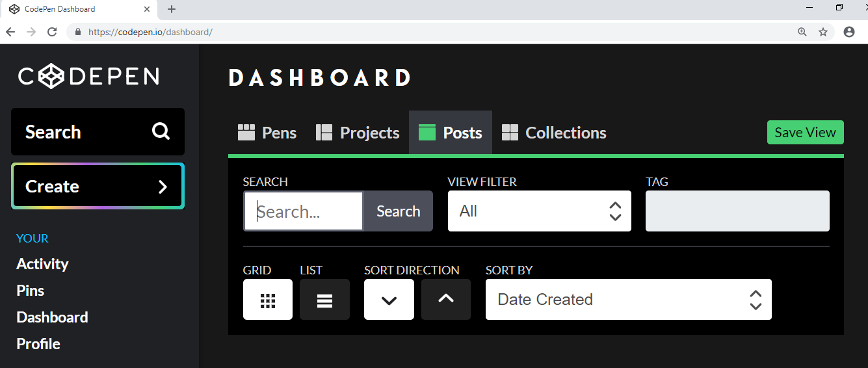
Task: Set sort direction to ascending
Action: 446,300
